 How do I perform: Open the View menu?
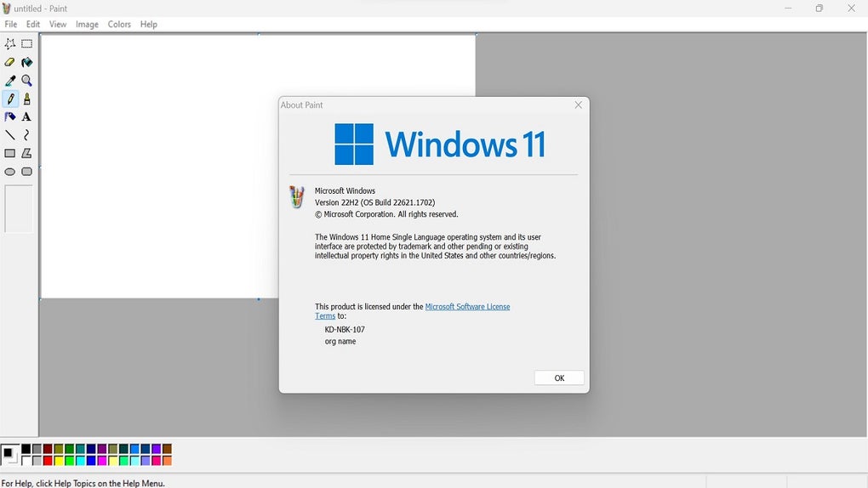click(58, 25)
